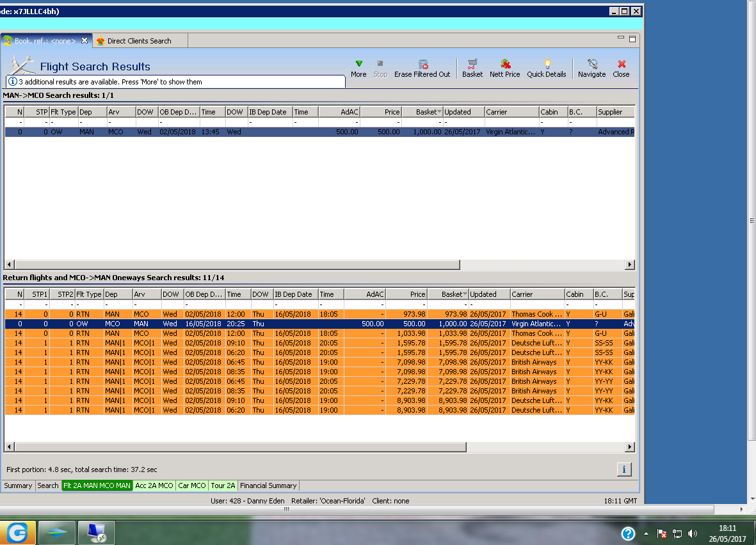Click the flag action center tray icon
Viewport: 756px width, 545px height.
click(x=662, y=533)
